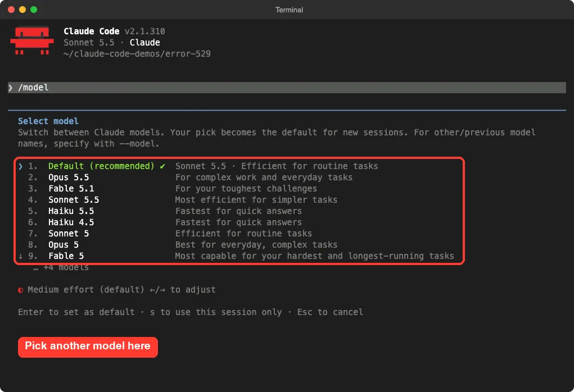
Task: Click the ~/claude-code-demos/error-529 path
Action: (137, 54)
